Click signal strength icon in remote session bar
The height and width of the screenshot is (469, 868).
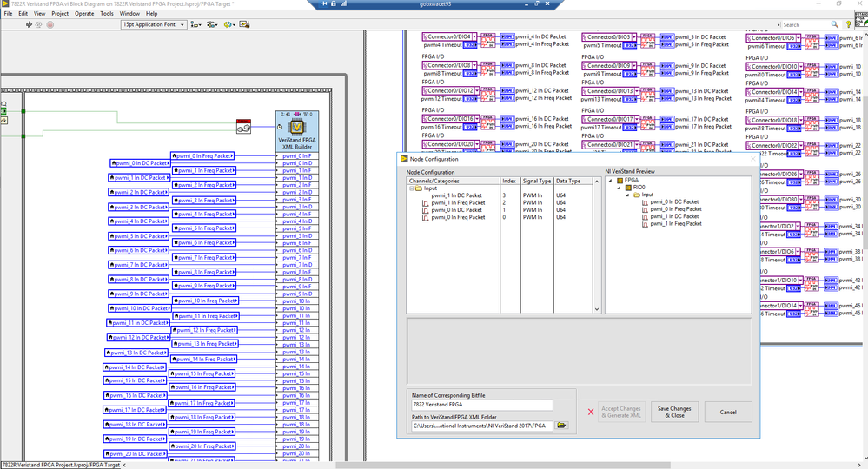[x=343, y=3]
